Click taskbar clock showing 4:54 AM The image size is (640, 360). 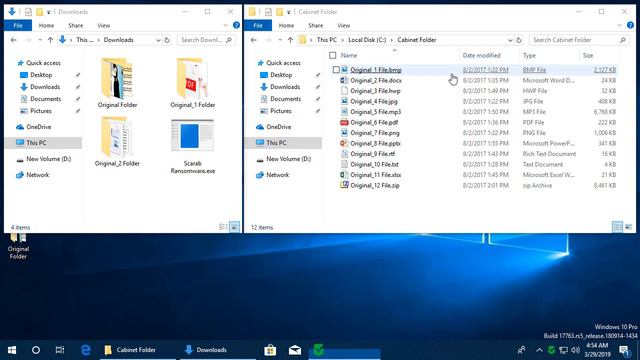(x=597, y=350)
